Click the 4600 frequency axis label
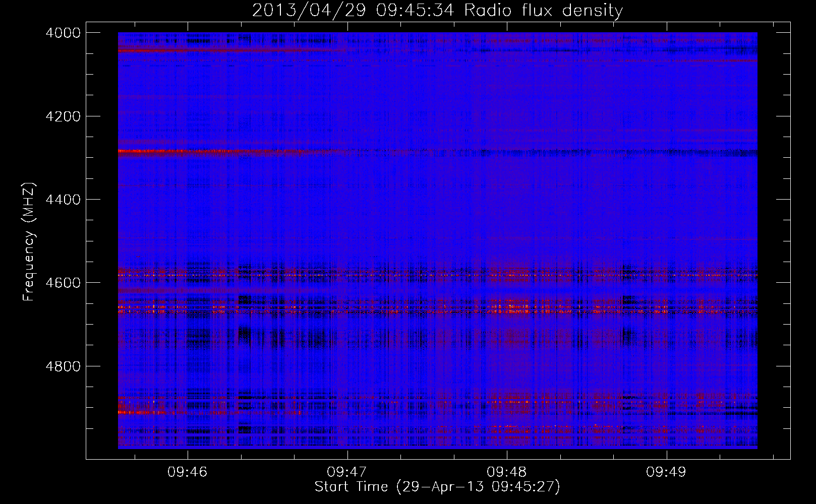 tap(63, 283)
